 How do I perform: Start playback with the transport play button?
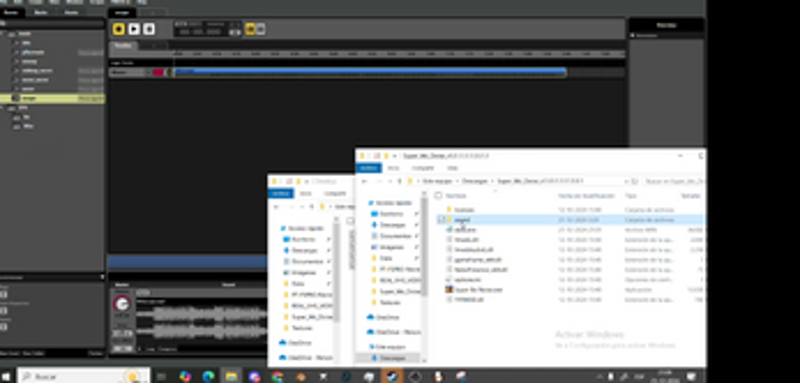[x=134, y=29]
